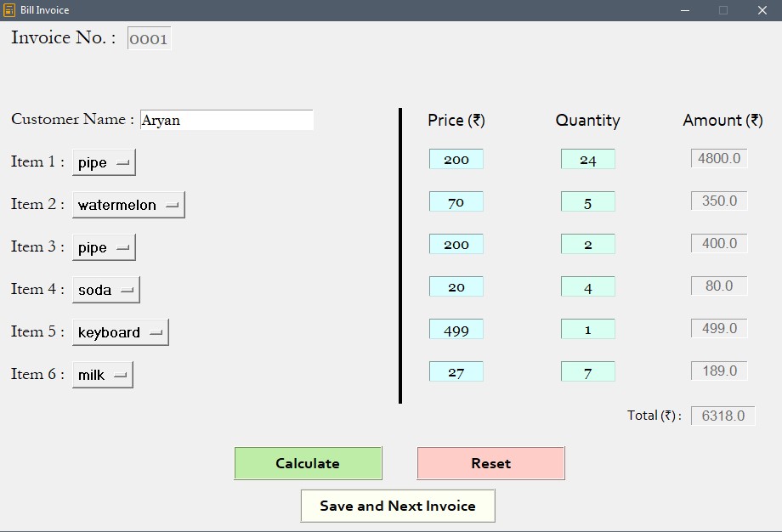Click the Bill Invoice app icon in title bar
The image size is (782, 532).
pyautogui.click(x=9, y=10)
